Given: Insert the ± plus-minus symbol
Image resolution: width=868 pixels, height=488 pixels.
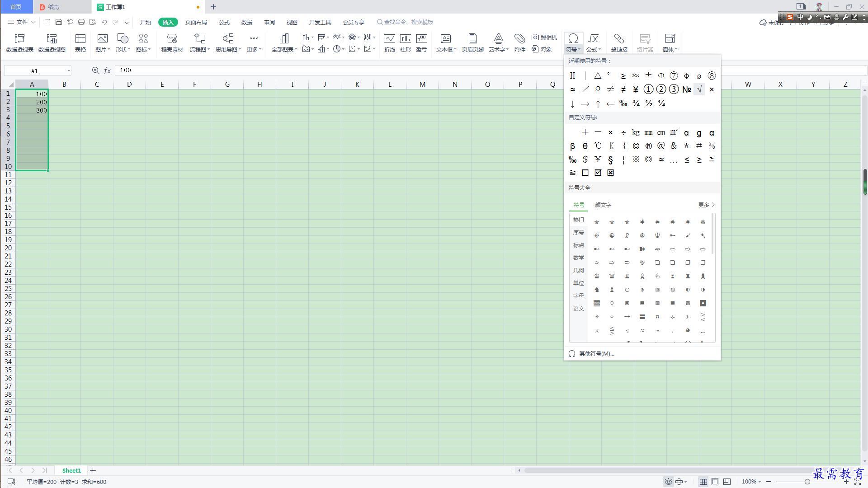Looking at the screenshot, I should click(648, 75).
